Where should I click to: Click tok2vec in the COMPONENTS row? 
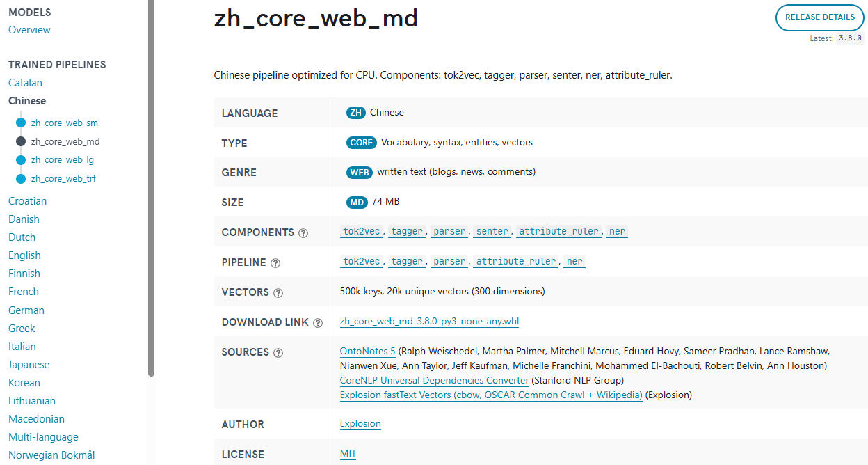(362, 232)
